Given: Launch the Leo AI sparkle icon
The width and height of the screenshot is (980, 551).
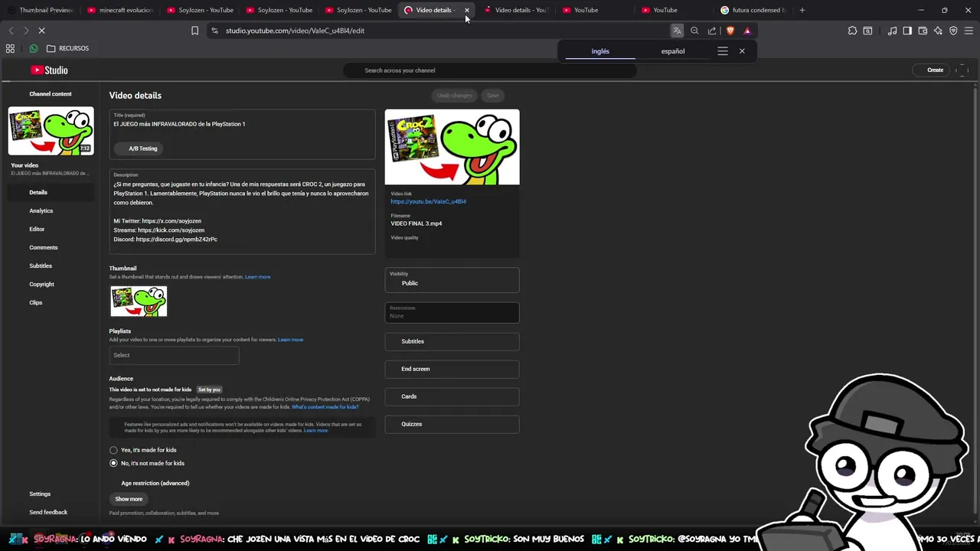Looking at the screenshot, I should tap(938, 31).
